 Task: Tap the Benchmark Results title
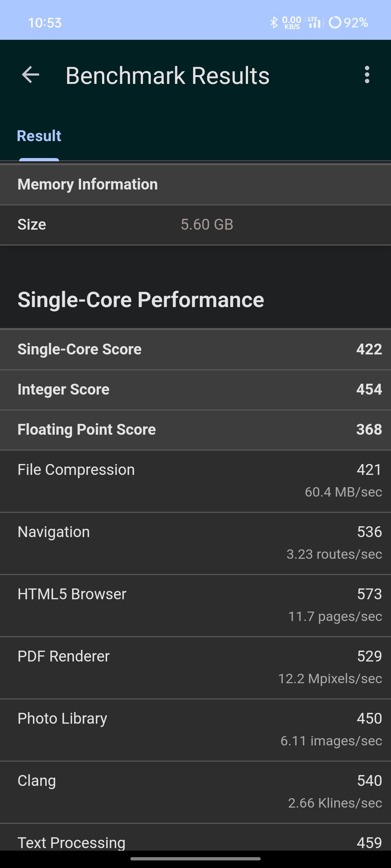[167, 76]
